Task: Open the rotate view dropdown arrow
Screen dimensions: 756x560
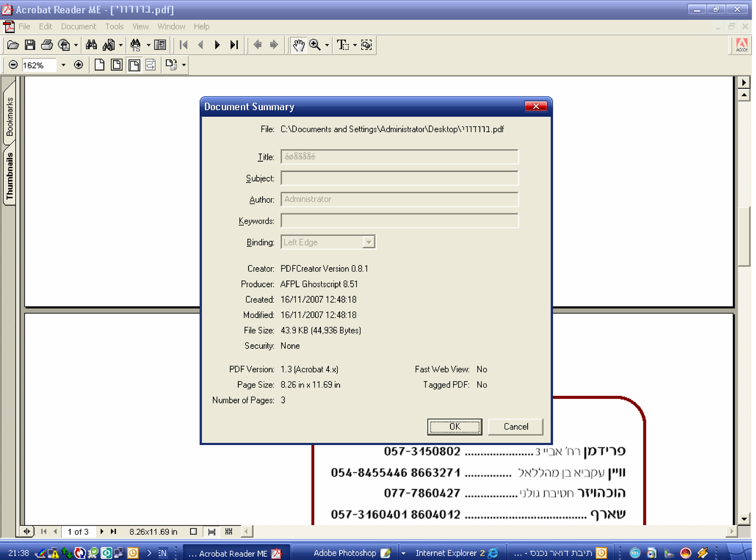Action: coord(184,65)
